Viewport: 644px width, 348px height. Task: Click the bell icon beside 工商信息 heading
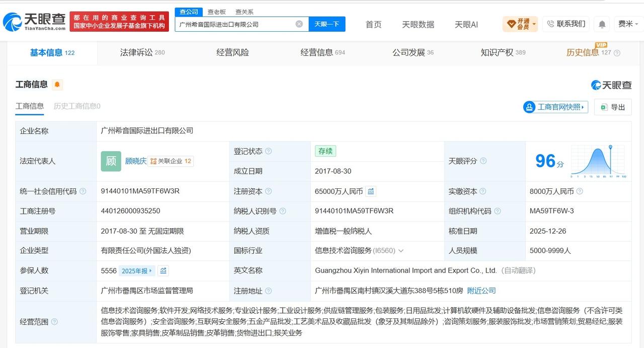(57, 85)
